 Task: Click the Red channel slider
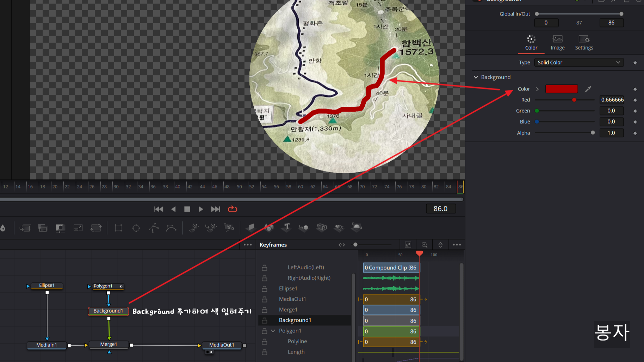coord(565,100)
